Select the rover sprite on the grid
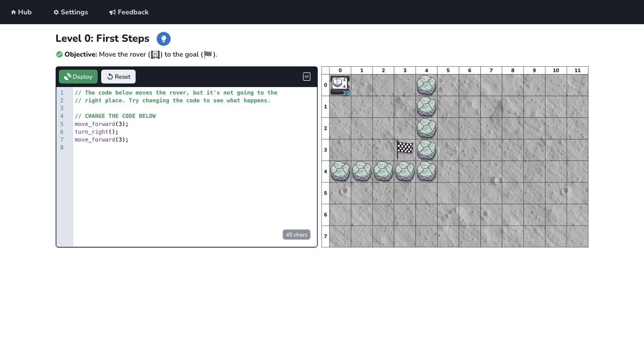Image resolution: width=644 pixels, height=362 pixels. point(340,85)
